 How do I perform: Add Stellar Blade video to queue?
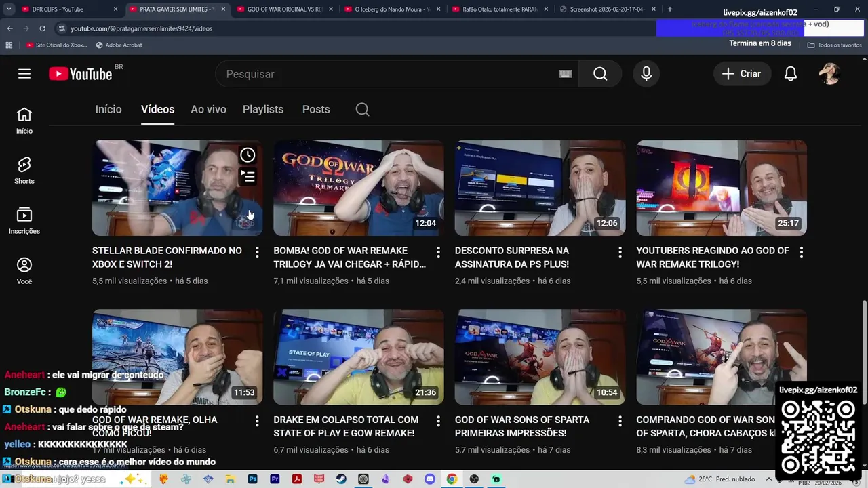tap(248, 177)
